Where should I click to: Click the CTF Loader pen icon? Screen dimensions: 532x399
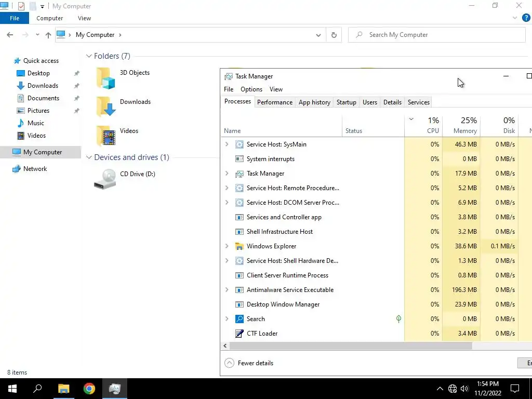(239, 334)
